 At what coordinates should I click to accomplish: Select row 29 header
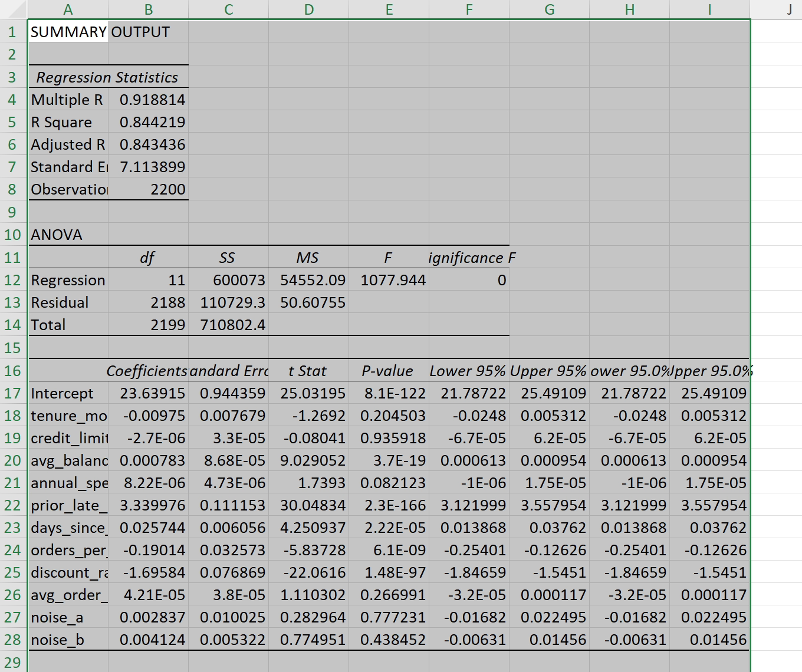14,661
